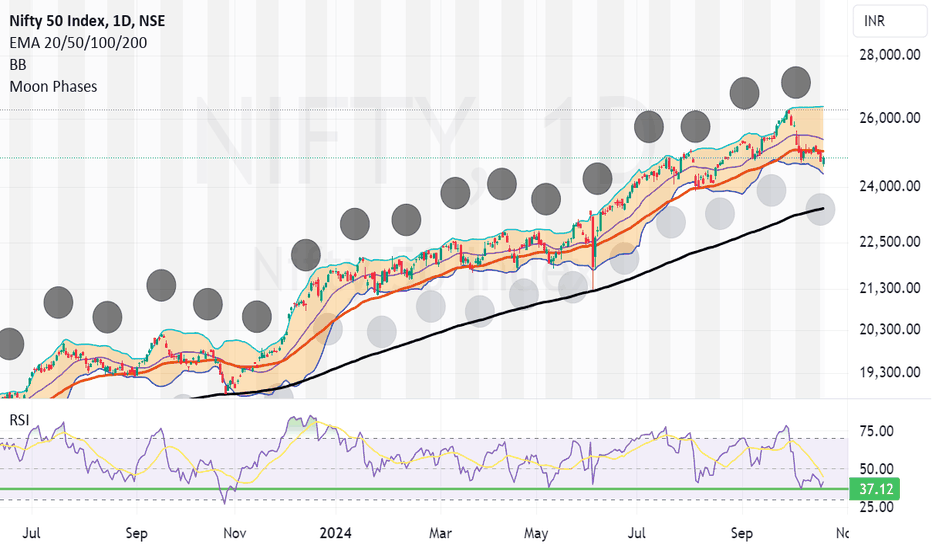Open the INR currency selector

point(889,21)
